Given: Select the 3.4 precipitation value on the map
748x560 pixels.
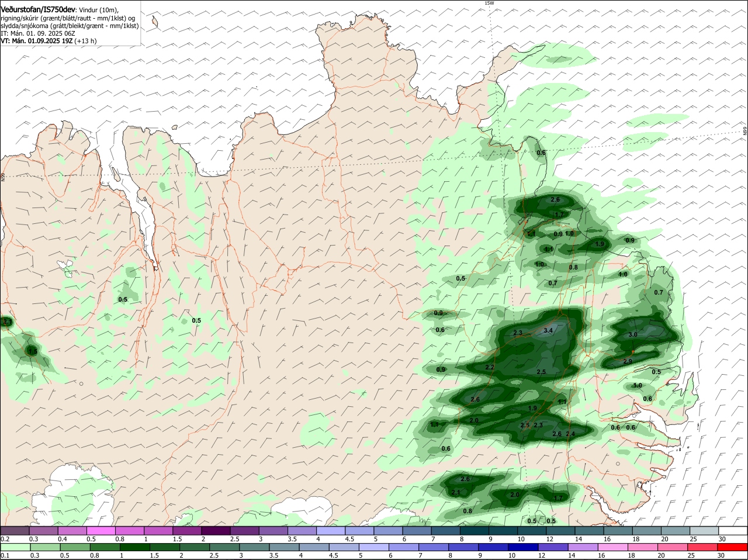Looking at the screenshot, I should tap(548, 331).
